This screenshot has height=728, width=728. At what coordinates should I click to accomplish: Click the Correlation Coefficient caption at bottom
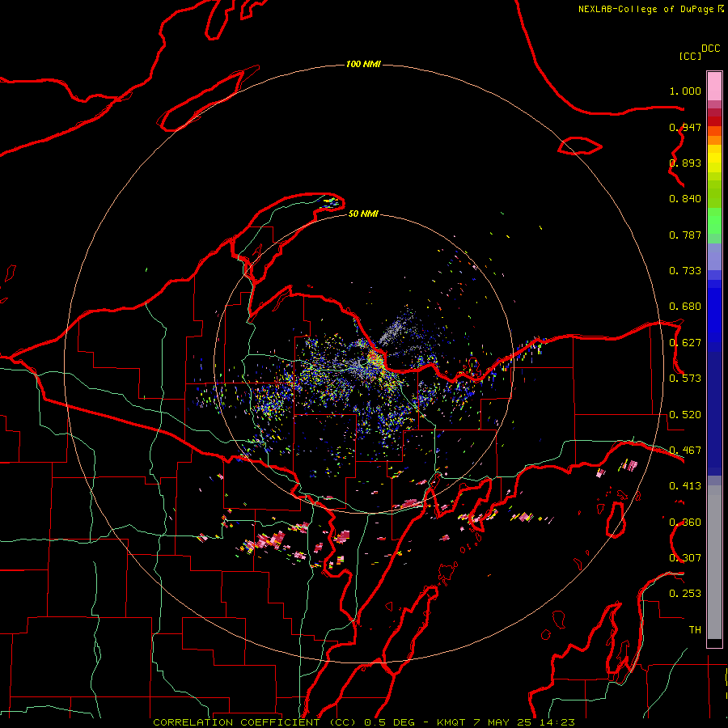(256, 722)
